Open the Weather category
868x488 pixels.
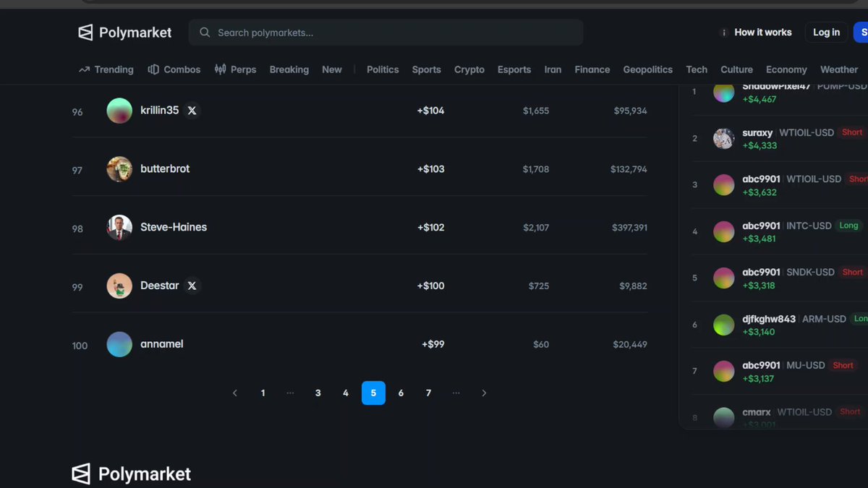(x=839, y=69)
